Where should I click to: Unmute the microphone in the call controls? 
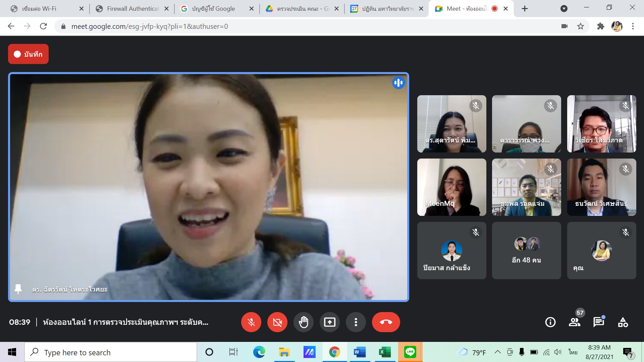(x=251, y=322)
